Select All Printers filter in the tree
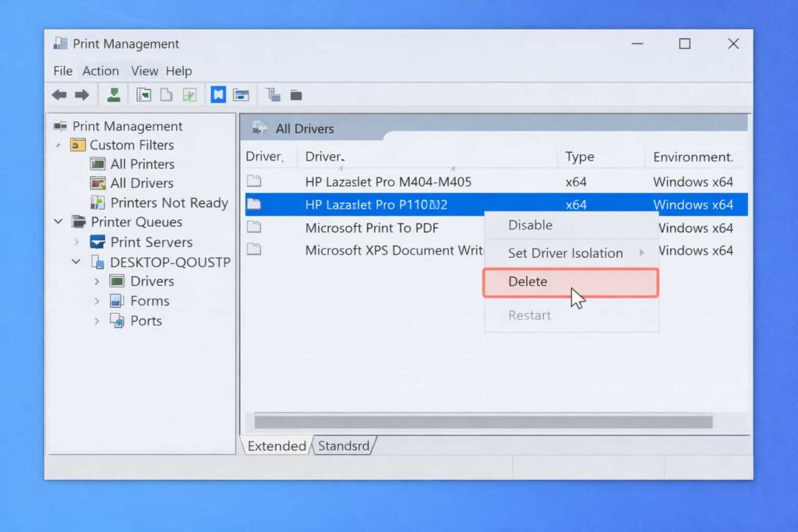798x532 pixels. pyautogui.click(x=142, y=164)
